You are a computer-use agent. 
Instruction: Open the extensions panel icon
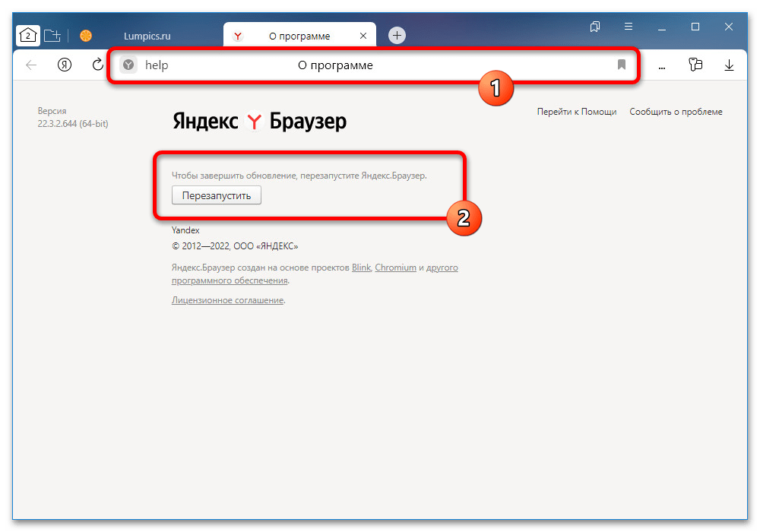(x=695, y=65)
